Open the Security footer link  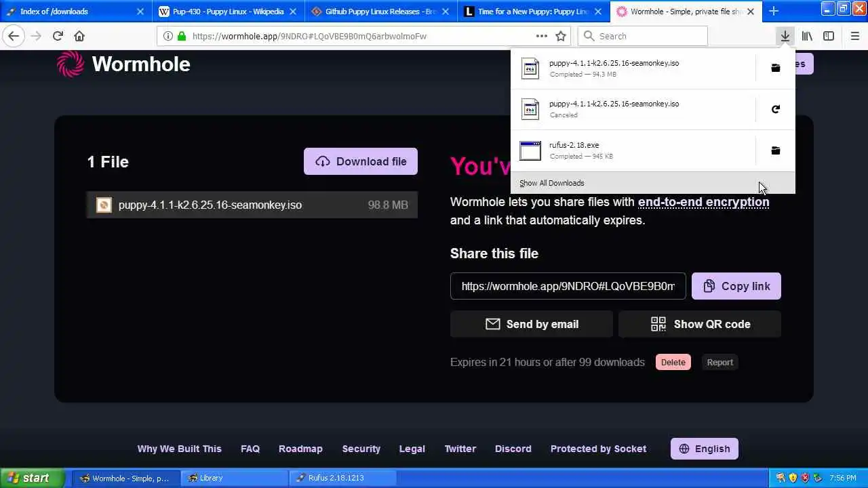pos(361,449)
